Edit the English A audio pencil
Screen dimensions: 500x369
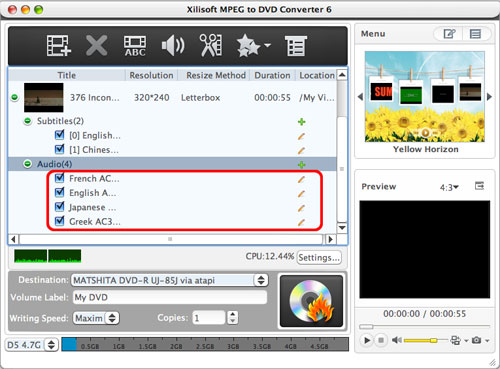tap(301, 194)
